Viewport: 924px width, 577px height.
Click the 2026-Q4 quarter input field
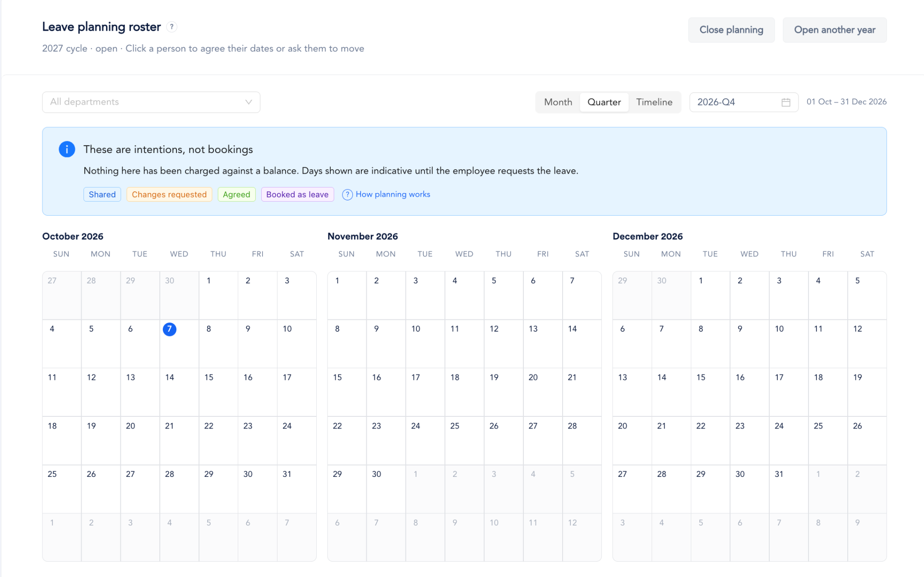(744, 102)
